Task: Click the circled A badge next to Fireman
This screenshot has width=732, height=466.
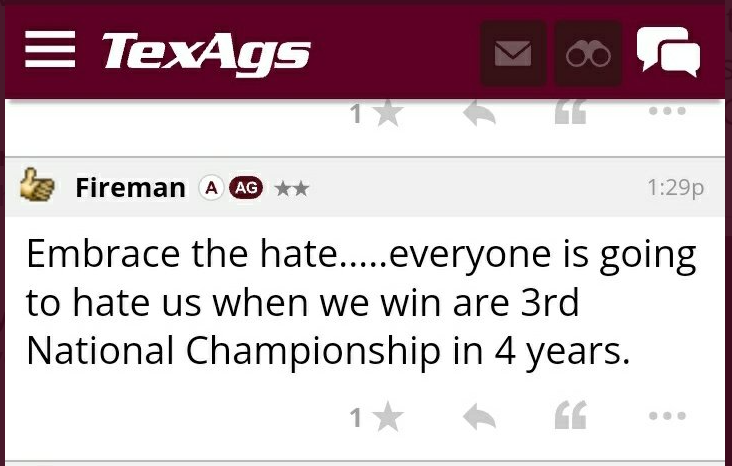Action: click(210, 187)
